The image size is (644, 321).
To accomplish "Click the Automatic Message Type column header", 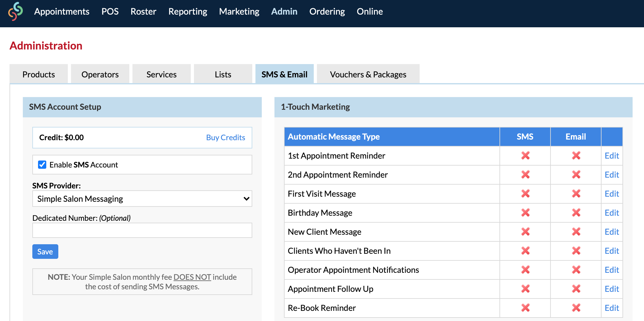I will [392, 137].
